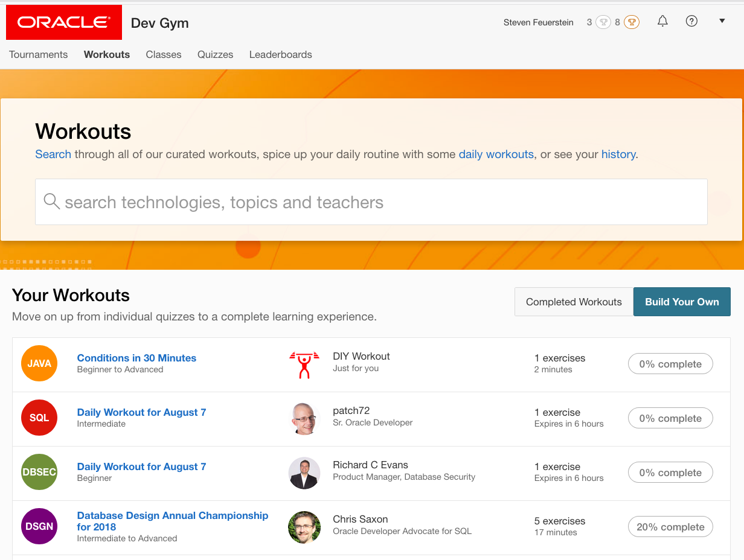
Task: Click the JAVA workout badge
Action: 39,363
